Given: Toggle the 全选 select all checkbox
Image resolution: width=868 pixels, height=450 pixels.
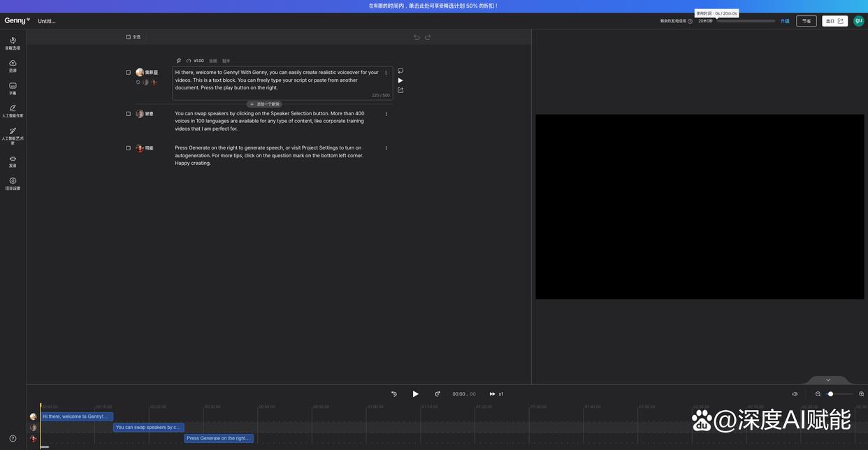Looking at the screenshot, I should pyautogui.click(x=128, y=37).
